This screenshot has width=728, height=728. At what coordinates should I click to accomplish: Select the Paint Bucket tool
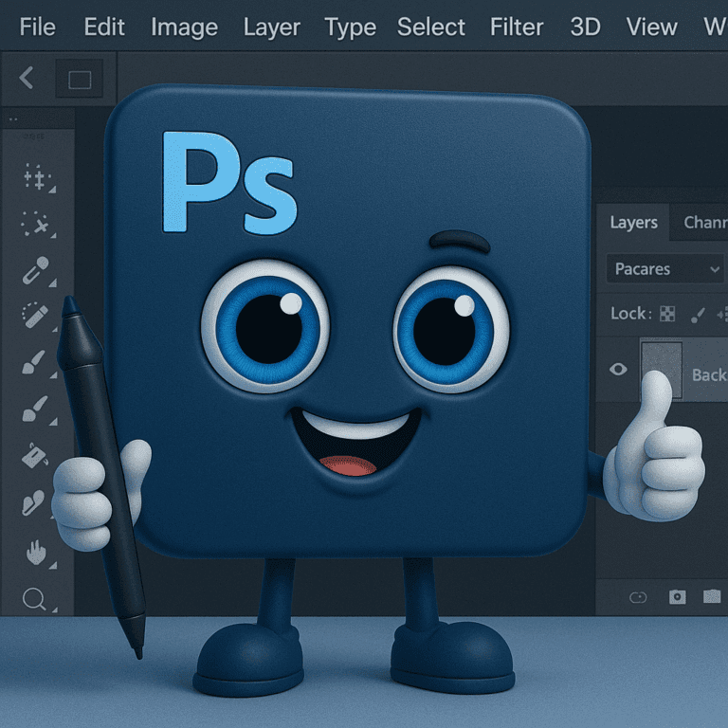[x=35, y=456]
